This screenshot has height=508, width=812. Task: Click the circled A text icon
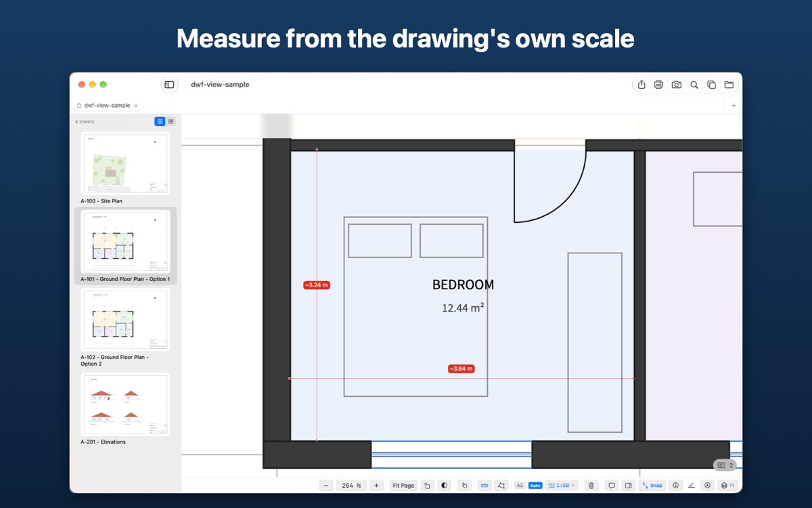coord(708,485)
